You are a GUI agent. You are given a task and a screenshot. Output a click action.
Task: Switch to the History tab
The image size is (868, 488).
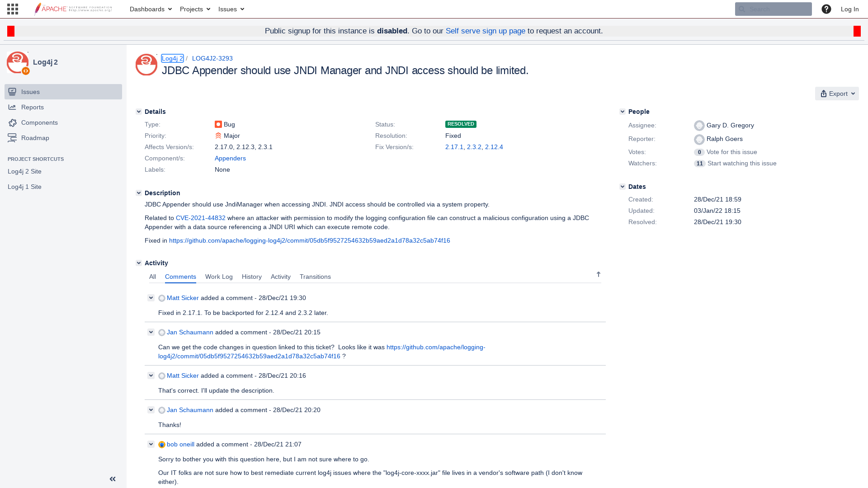pyautogui.click(x=252, y=277)
